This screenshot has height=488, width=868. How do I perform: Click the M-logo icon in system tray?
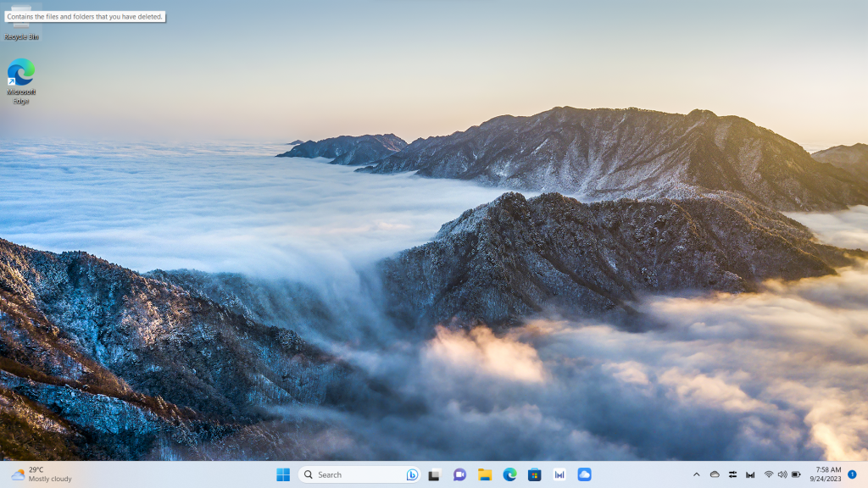tap(750, 474)
